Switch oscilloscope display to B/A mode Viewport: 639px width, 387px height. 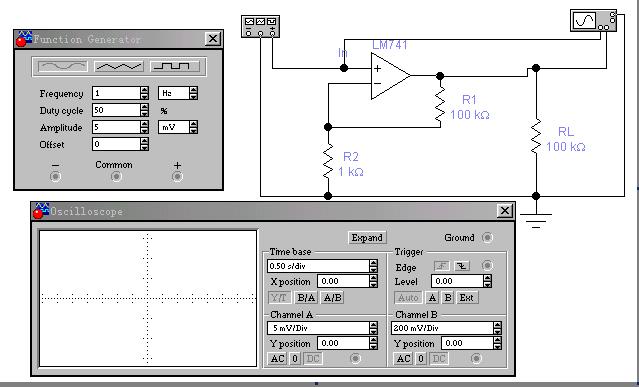[x=306, y=298]
